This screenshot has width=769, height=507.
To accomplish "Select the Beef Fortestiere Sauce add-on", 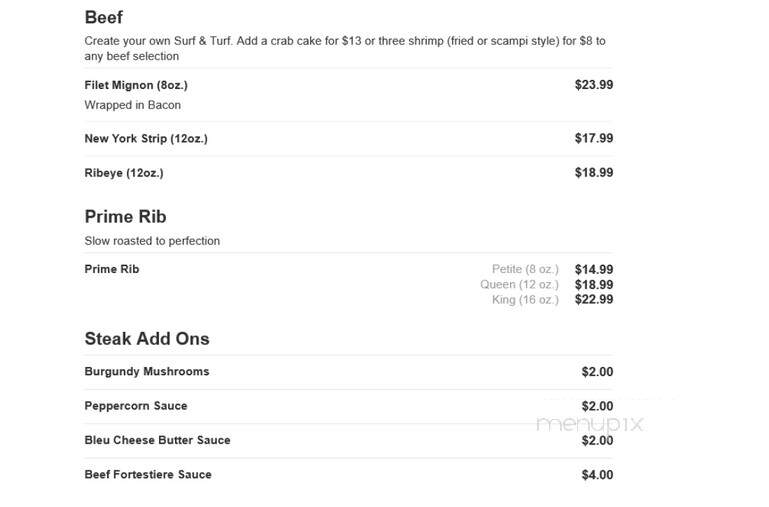I will [148, 475].
